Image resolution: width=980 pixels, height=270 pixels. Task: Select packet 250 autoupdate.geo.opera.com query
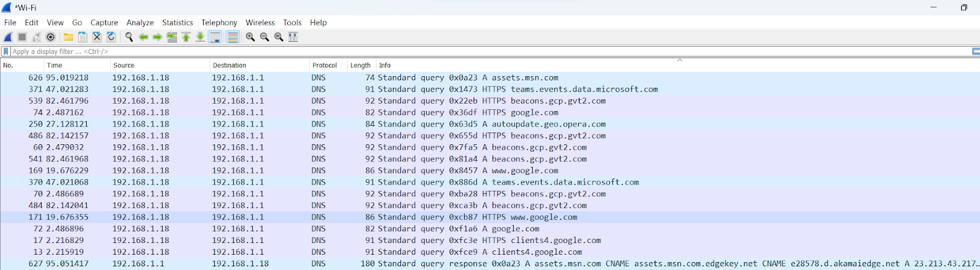(x=490, y=125)
